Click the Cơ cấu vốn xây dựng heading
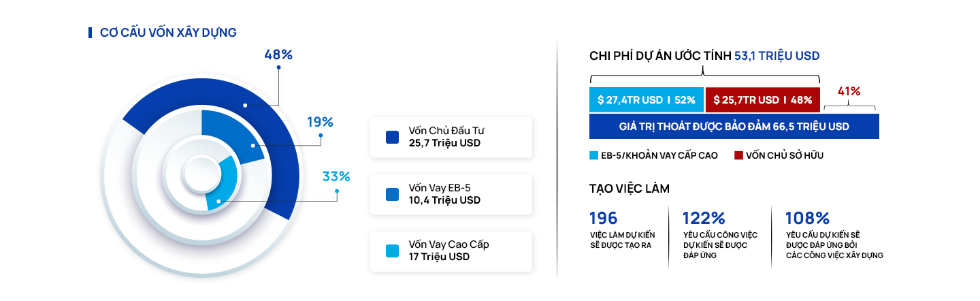Screen dimensions: 980x301 pos(168,33)
